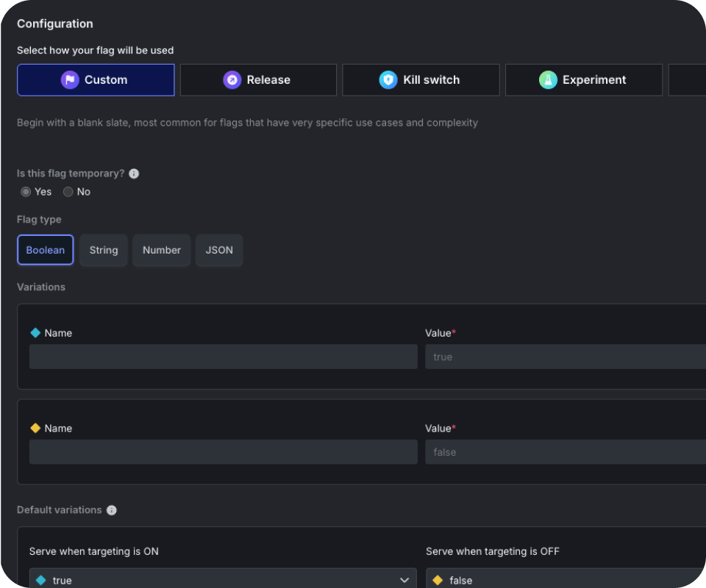Click the yellow diamond beside second Name
Image resolution: width=706 pixels, height=588 pixels.
click(35, 429)
